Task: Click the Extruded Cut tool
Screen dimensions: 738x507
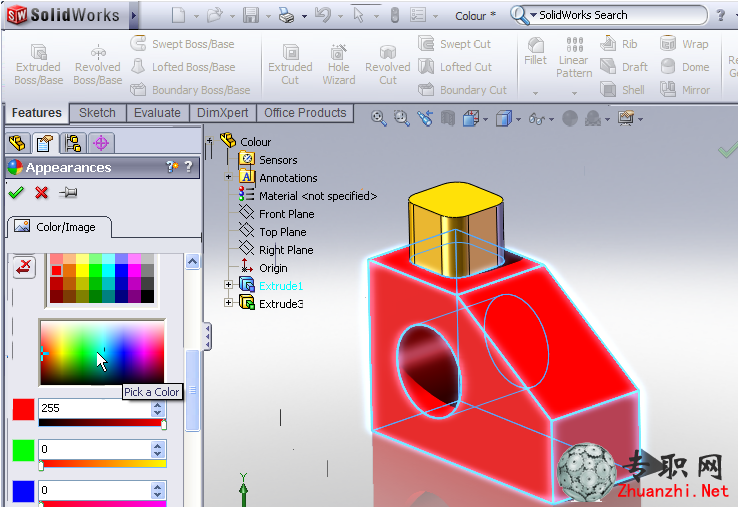Action: (x=290, y=64)
